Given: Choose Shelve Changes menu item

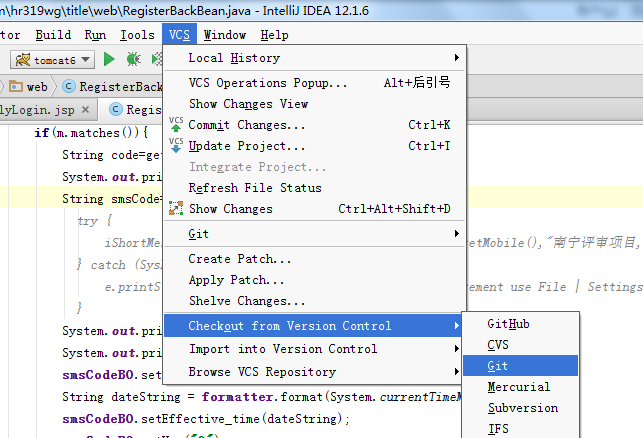Looking at the screenshot, I should pyautogui.click(x=314, y=301).
